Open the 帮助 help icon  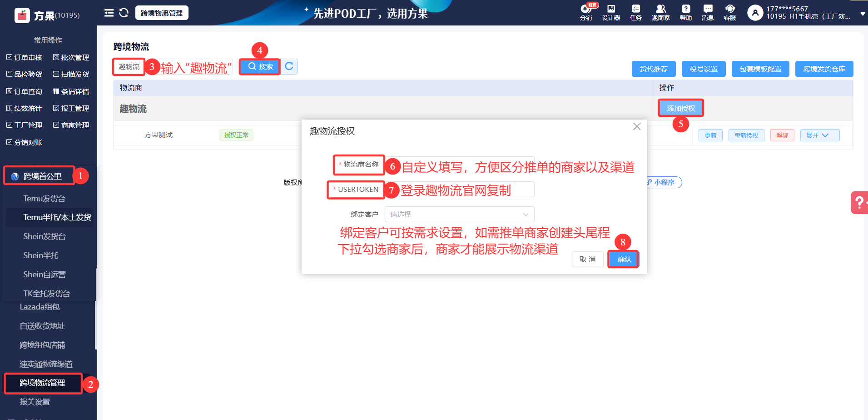click(x=686, y=12)
